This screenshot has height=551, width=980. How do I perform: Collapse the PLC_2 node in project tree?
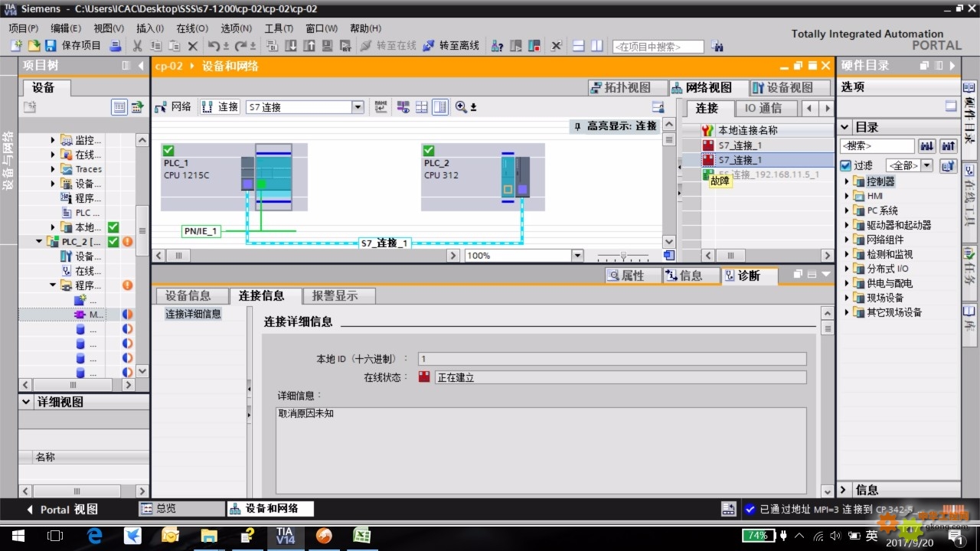point(38,242)
